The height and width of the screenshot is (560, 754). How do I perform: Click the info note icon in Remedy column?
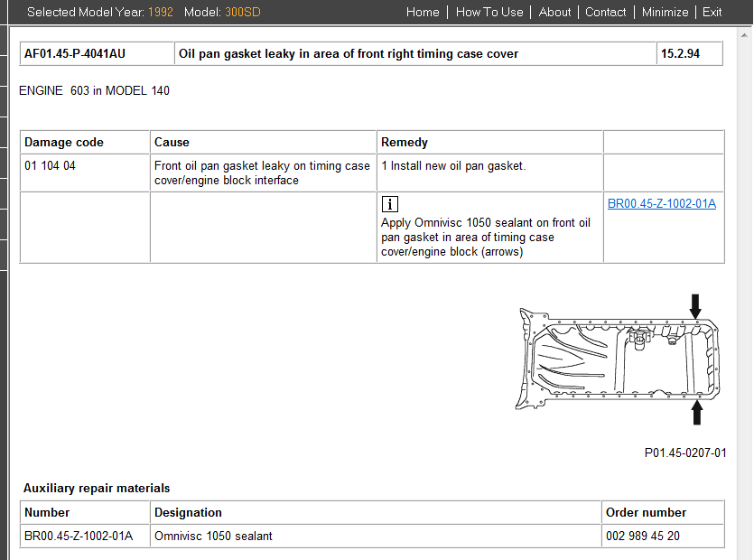click(x=390, y=204)
